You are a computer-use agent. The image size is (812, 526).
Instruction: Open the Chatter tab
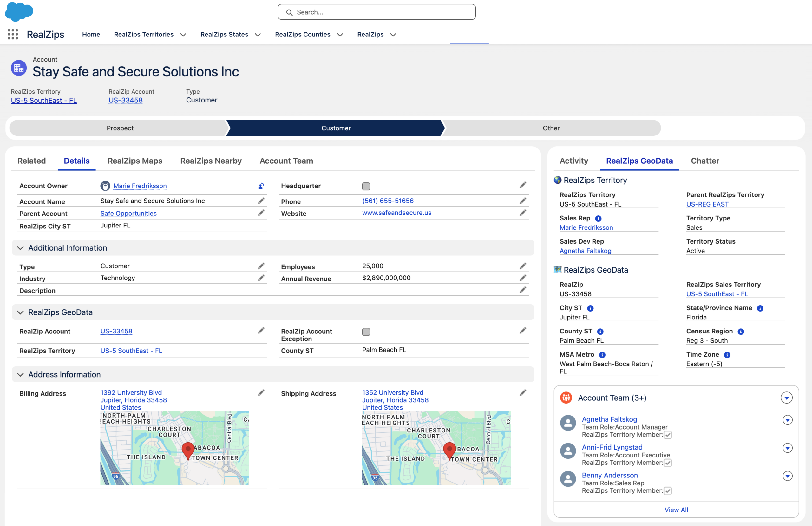[704, 161]
